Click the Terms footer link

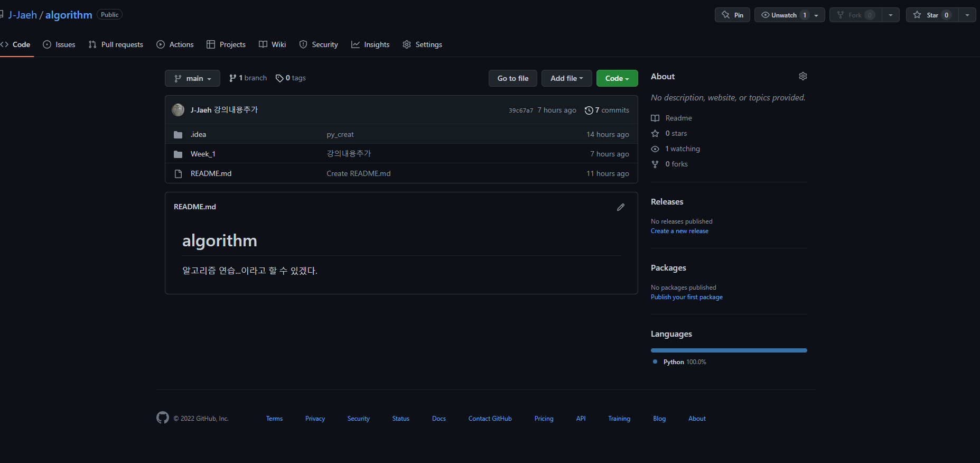pos(274,419)
